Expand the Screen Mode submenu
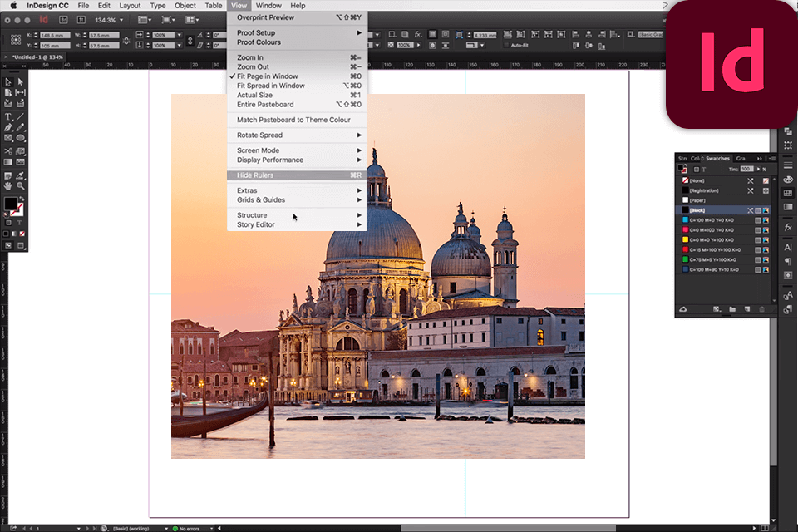The height and width of the screenshot is (532, 798). pyautogui.click(x=258, y=150)
